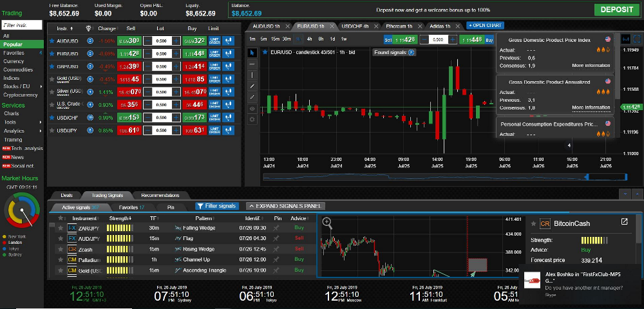Toggle favorite star for ZAR/JPY signal
Image resolution: width=644 pixels, height=309 pixels.
coord(61,228)
